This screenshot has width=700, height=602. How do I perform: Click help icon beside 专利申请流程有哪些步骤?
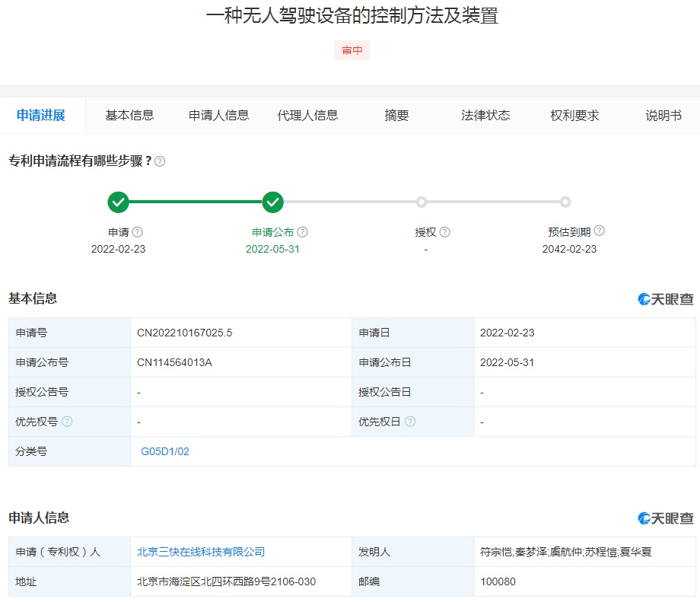pos(160,161)
